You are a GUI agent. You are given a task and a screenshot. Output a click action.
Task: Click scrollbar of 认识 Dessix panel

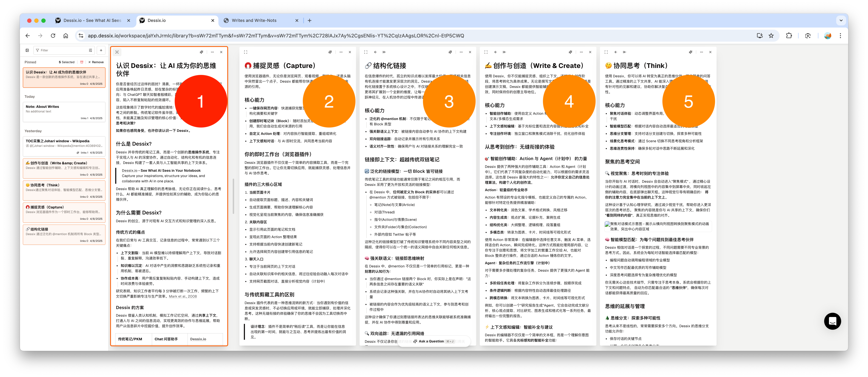pyautogui.click(x=233, y=196)
